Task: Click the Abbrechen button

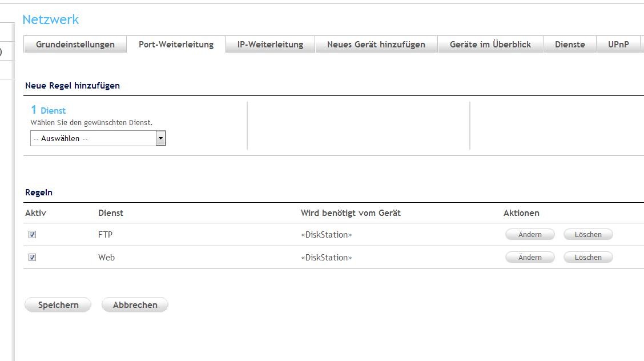Action: 135,305
